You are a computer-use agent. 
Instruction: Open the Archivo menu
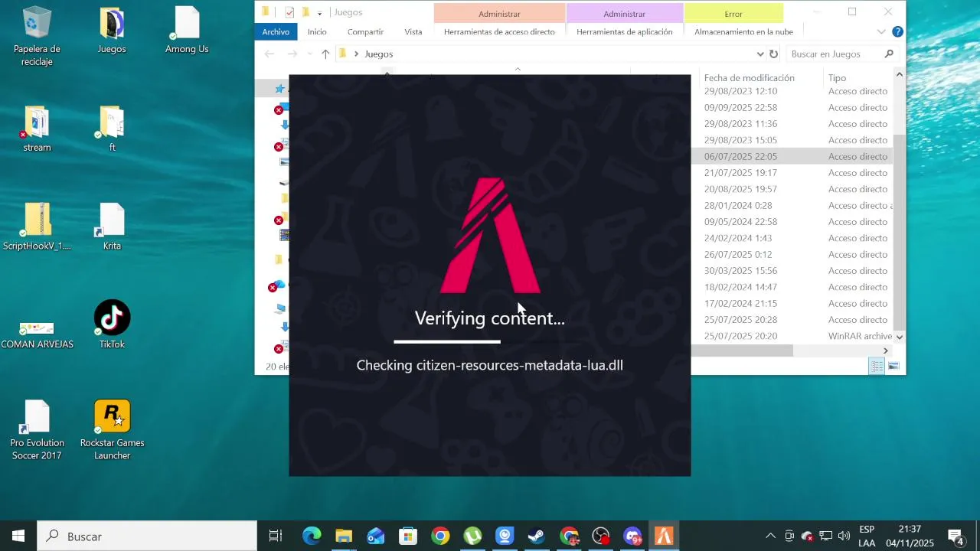pyautogui.click(x=276, y=32)
